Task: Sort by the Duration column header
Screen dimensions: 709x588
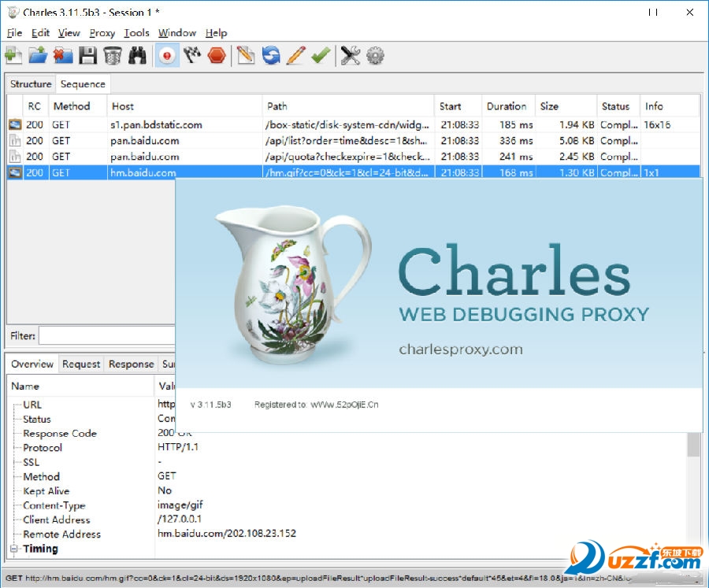Action: (x=507, y=106)
